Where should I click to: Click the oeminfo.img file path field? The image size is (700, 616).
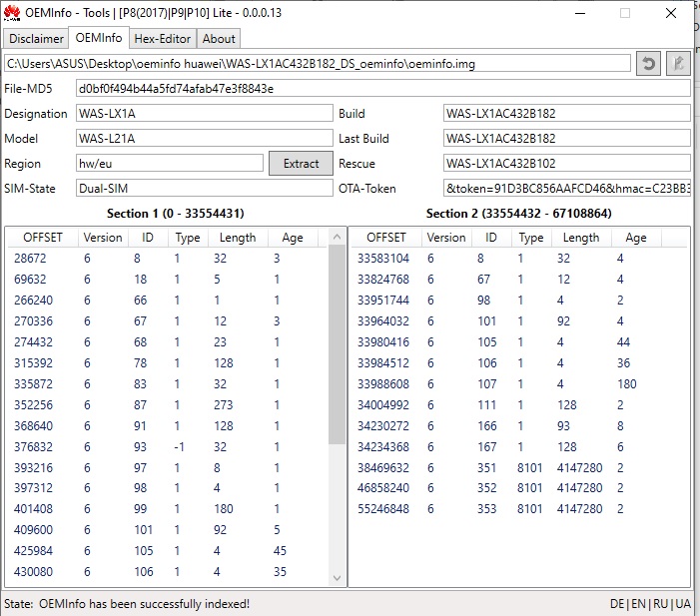[318, 63]
